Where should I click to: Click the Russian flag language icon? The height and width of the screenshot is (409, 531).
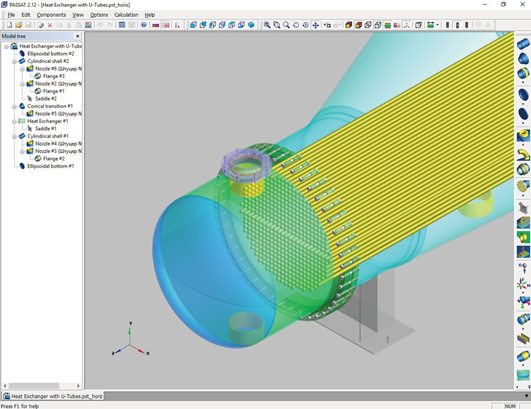[x=155, y=25]
